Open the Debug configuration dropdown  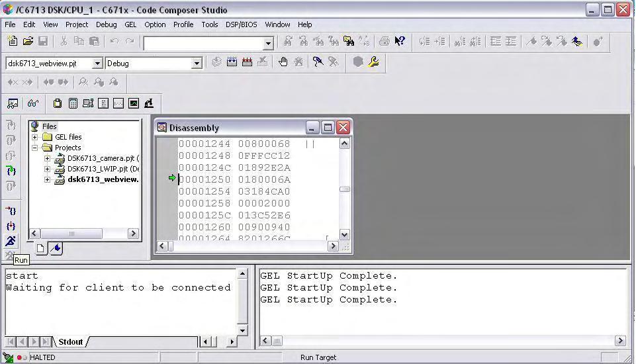197,64
